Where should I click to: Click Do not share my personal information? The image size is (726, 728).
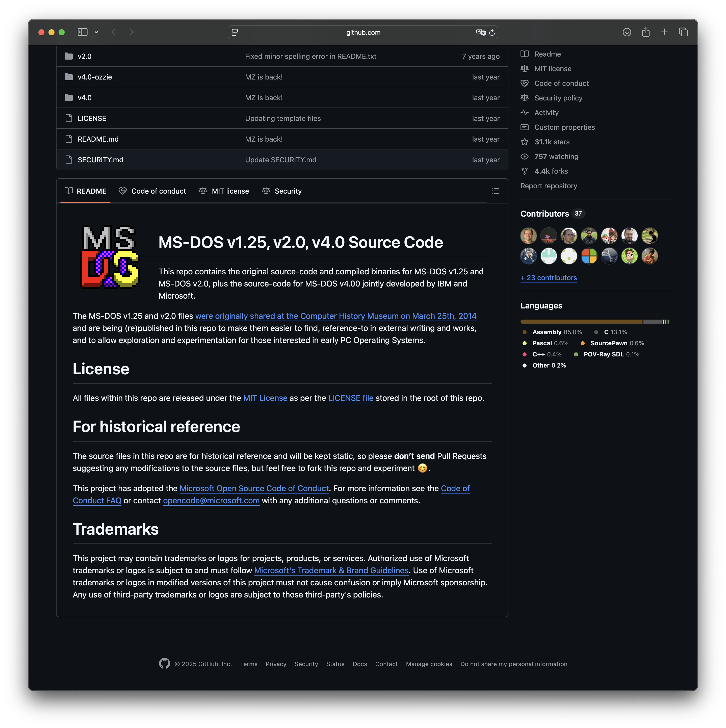click(x=514, y=665)
